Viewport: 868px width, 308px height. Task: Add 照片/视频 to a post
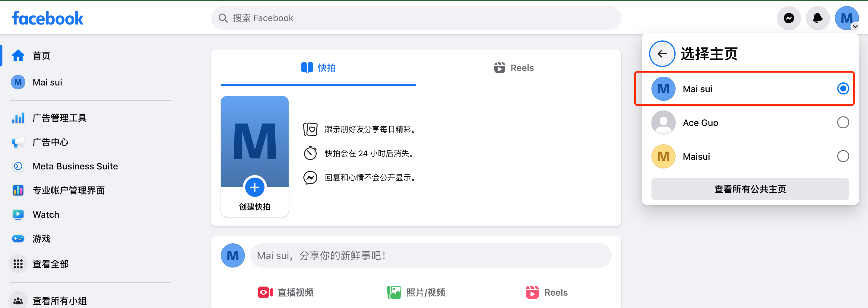[x=416, y=293]
